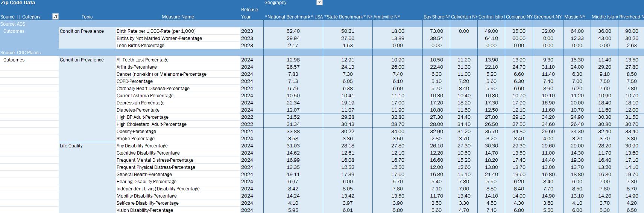Click 'Coronary Heart Disease-Percentage' measure
This screenshot has width=644, height=213.
(153, 89)
